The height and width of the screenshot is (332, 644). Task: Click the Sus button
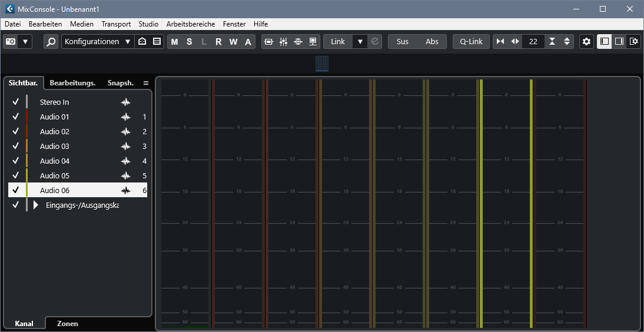(x=403, y=42)
